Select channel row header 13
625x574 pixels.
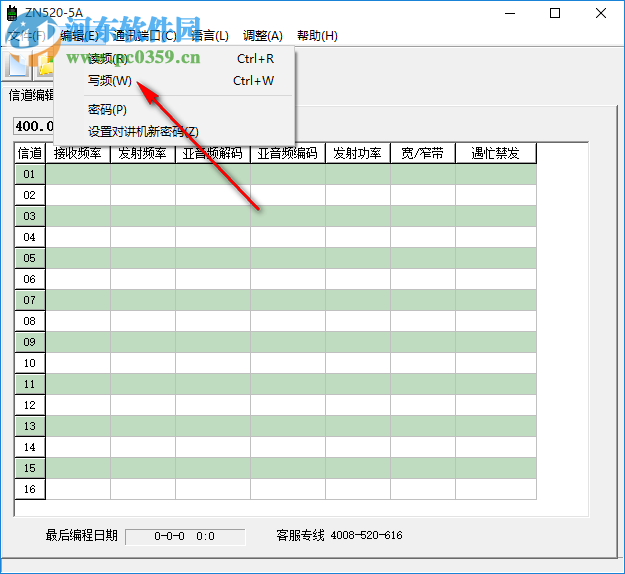30,426
